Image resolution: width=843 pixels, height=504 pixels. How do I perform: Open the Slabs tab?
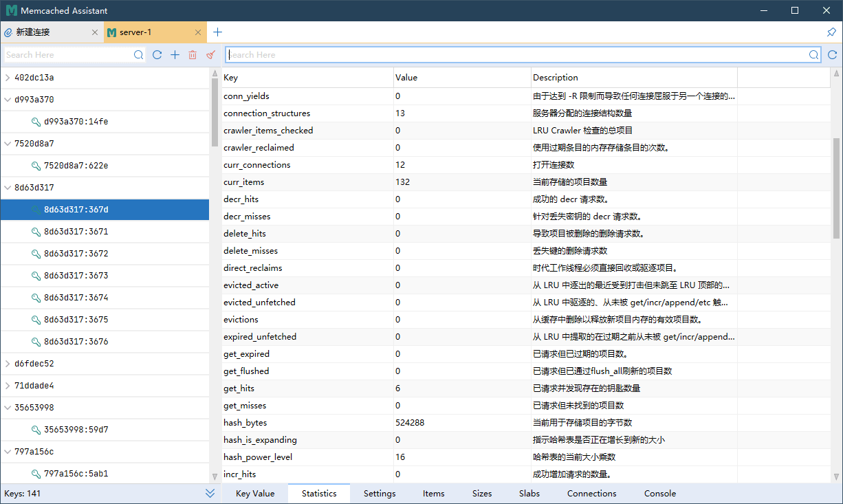tap(529, 494)
